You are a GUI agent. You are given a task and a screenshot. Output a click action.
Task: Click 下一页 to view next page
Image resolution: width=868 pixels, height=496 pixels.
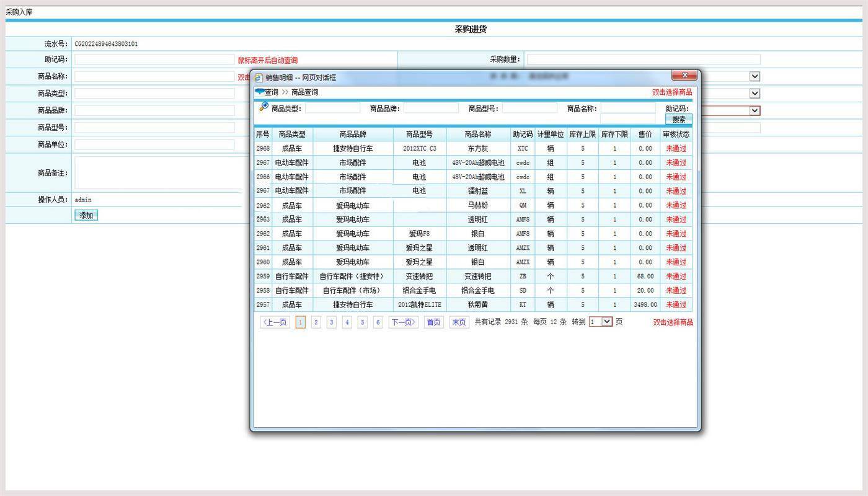pyautogui.click(x=402, y=322)
